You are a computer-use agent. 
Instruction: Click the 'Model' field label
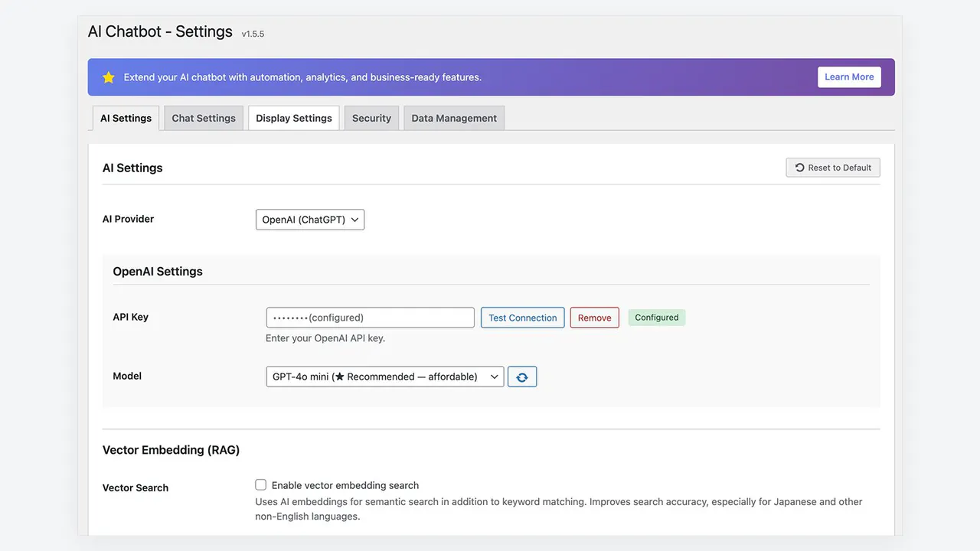pos(127,376)
